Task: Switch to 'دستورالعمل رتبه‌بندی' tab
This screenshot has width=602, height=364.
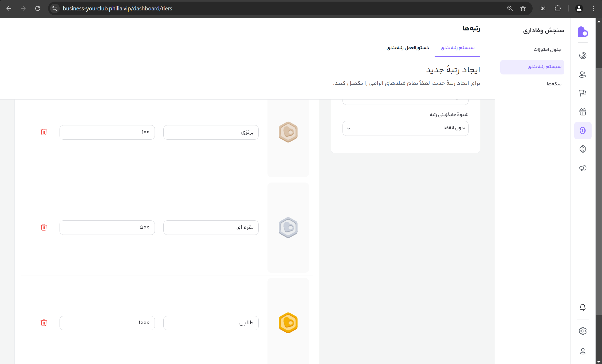Action: 408,48
